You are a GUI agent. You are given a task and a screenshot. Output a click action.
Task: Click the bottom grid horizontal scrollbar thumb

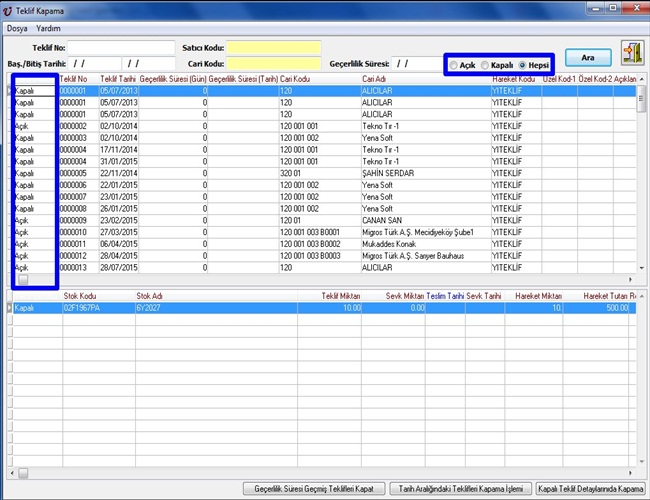click(x=23, y=473)
